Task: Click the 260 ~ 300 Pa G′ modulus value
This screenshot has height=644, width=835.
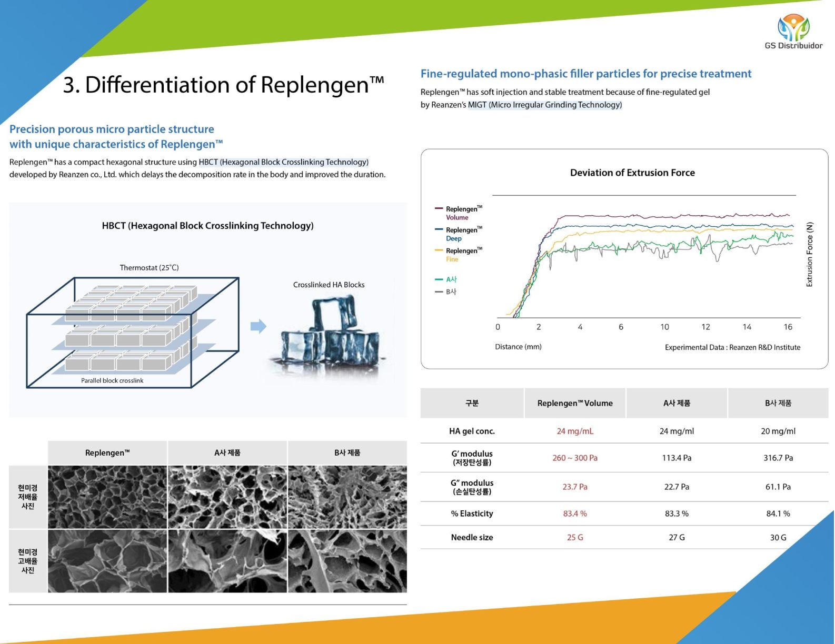Action: coord(575,458)
